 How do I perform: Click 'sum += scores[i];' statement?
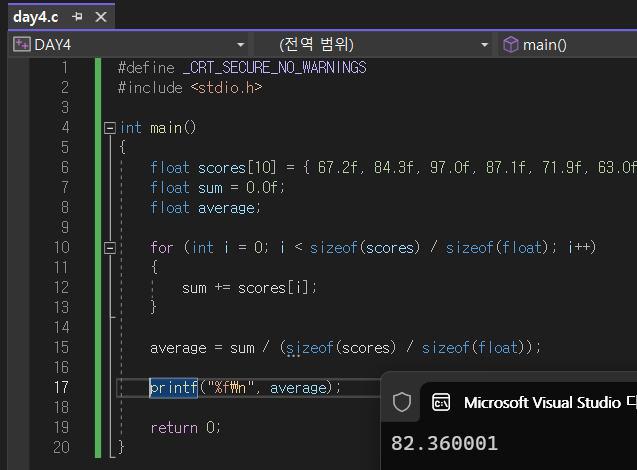(x=249, y=288)
